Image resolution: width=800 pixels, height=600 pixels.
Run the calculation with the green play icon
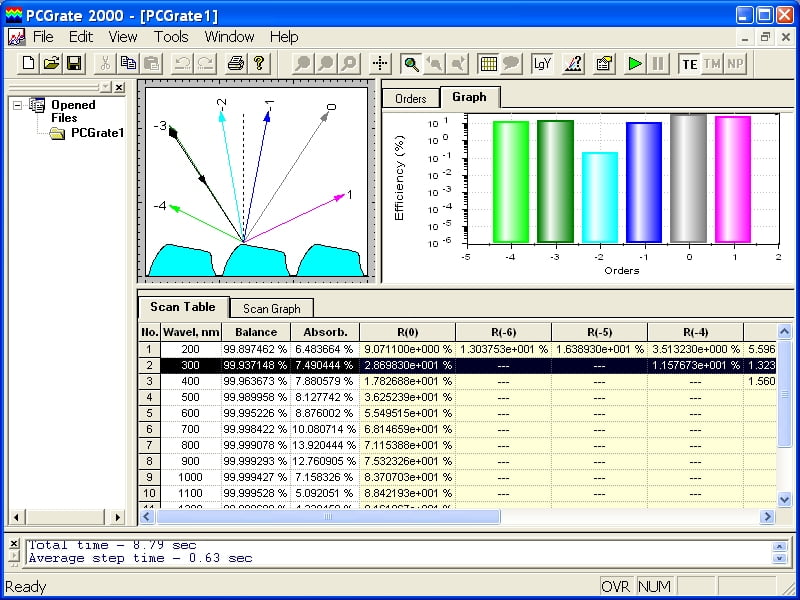pyautogui.click(x=634, y=63)
